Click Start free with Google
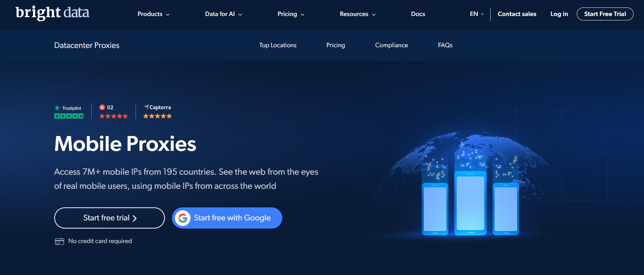The image size is (644, 275). coord(227,218)
